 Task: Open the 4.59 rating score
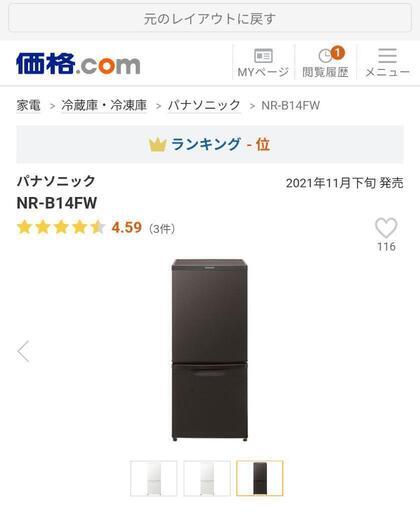(127, 228)
